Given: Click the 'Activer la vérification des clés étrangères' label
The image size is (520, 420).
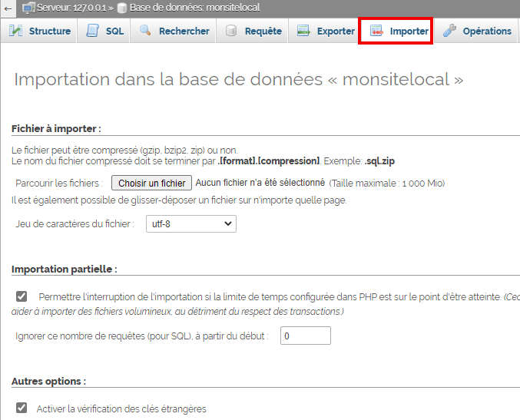Looking at the screenshot, I should tap(121, 408).
